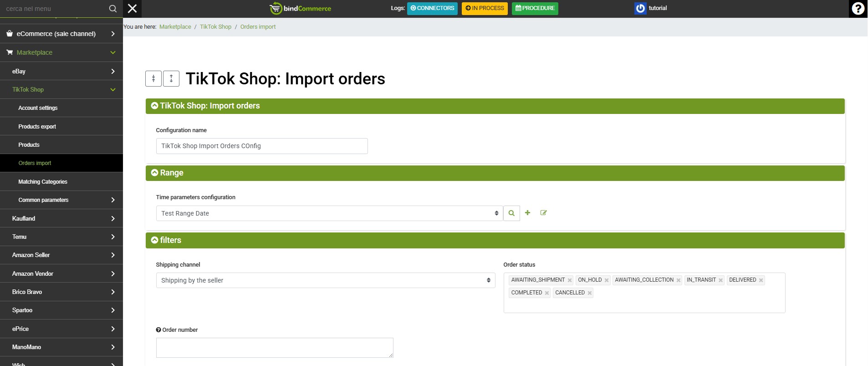Go to the Products menu item

coord(61,145)
